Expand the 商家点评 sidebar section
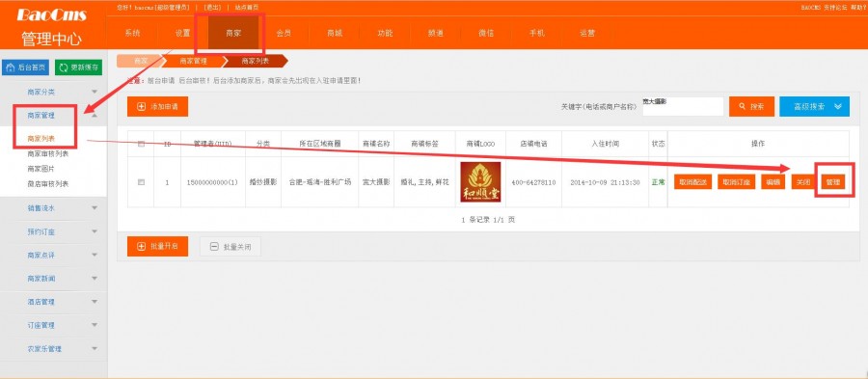This screenshot has height=379, width=868. tap(53, 255)
